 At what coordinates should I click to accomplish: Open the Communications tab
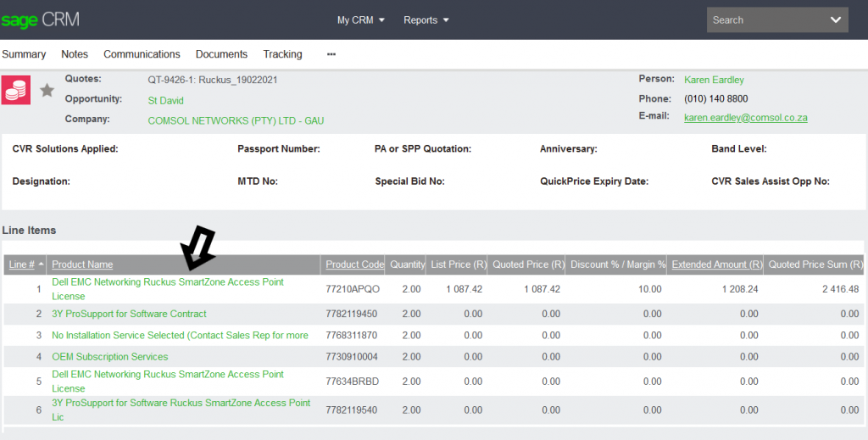[142, 54]
